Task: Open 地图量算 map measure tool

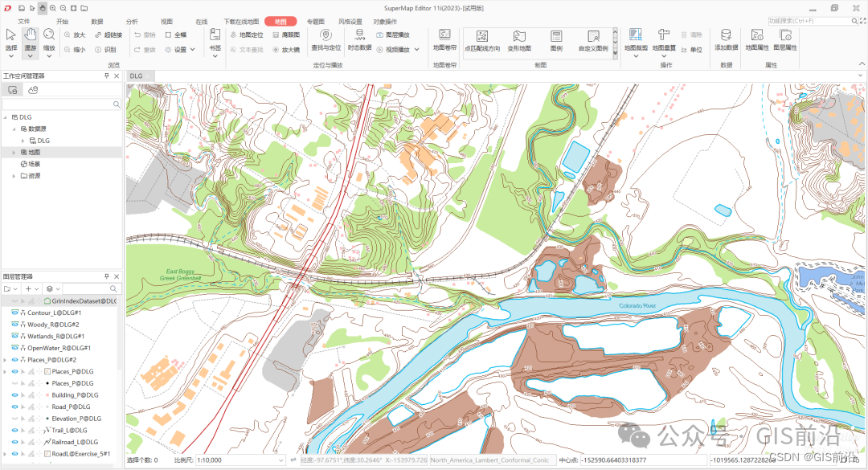Action: pyautogui.click(x=664, y=42)
